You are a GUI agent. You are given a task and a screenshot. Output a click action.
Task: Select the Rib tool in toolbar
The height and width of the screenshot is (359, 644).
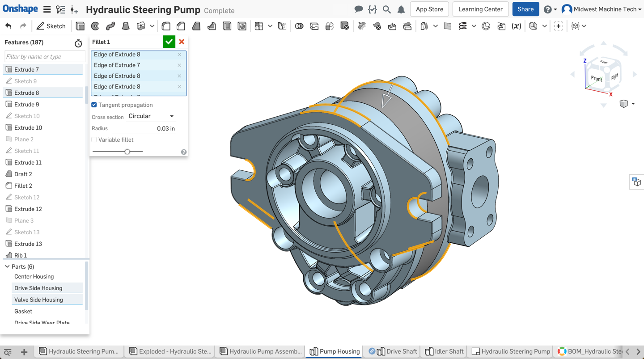[x=212, y=26]
